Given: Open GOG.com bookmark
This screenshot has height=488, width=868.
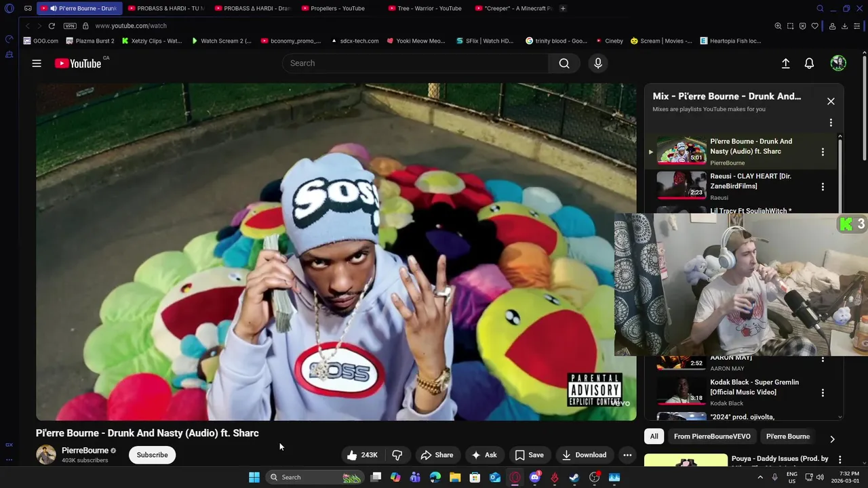Looking at the screenshot, I should click(x=41, y=41).
